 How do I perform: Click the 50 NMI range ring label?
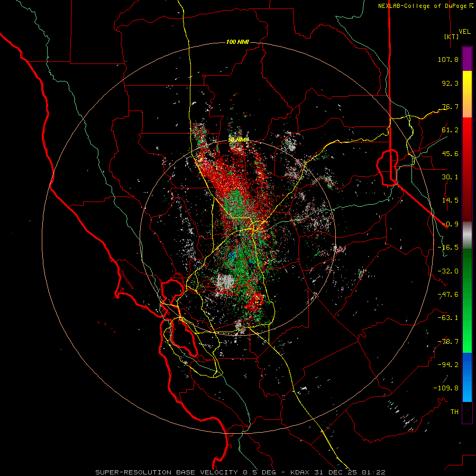[x=237, y=140]
